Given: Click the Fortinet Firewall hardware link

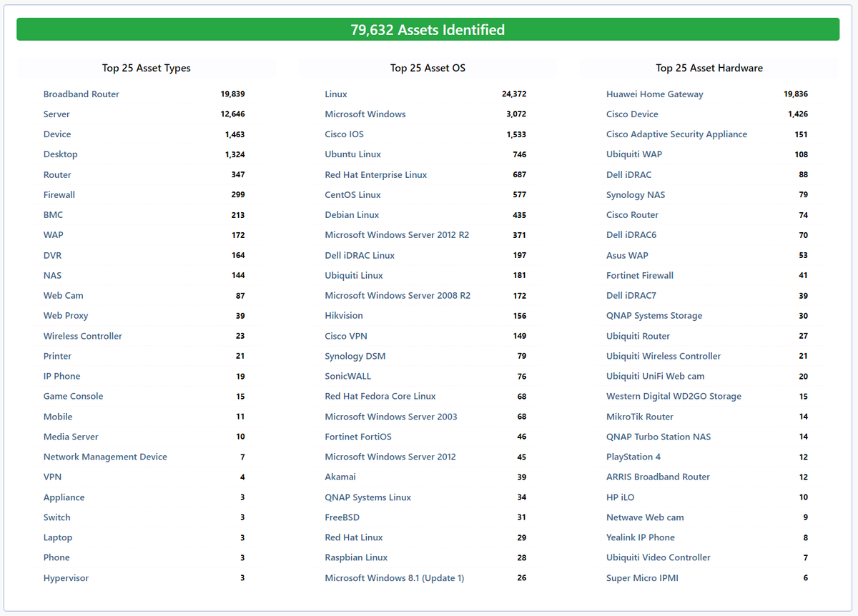Looking at the screenshot, I should tap(640, 275).
